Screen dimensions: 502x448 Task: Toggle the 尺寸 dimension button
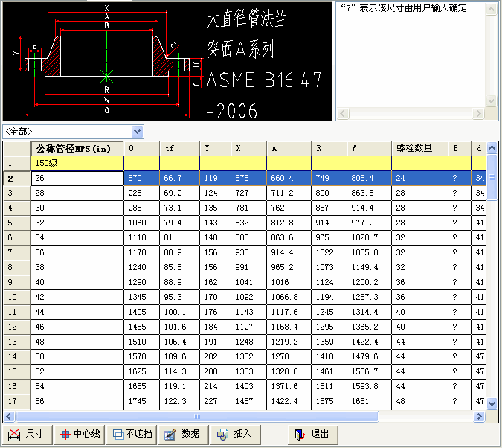tap(27, 434)
